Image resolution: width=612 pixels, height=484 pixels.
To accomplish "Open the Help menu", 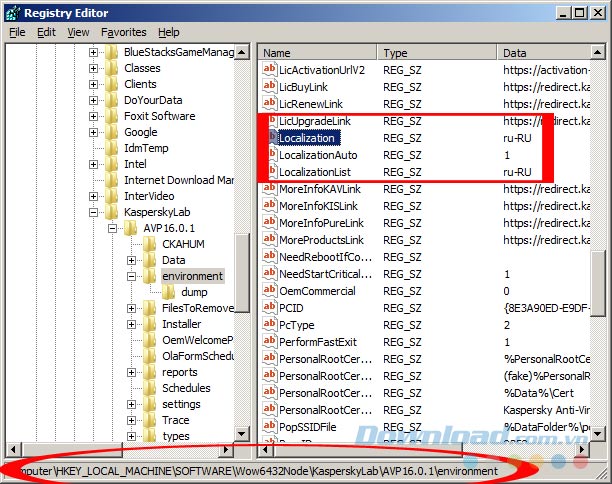I will tap(169, 32).
